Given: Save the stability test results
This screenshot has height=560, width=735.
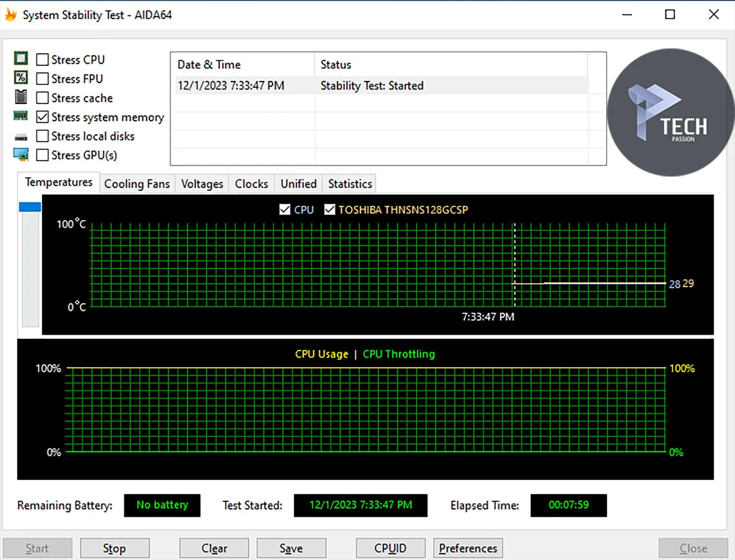Looking at the screenshot, I should pos(291,549).
